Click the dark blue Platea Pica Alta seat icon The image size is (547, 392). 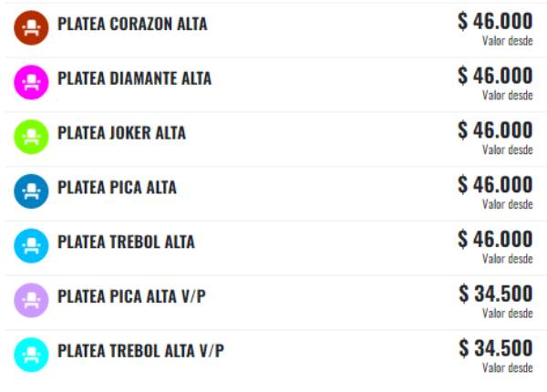coord(31,191)
